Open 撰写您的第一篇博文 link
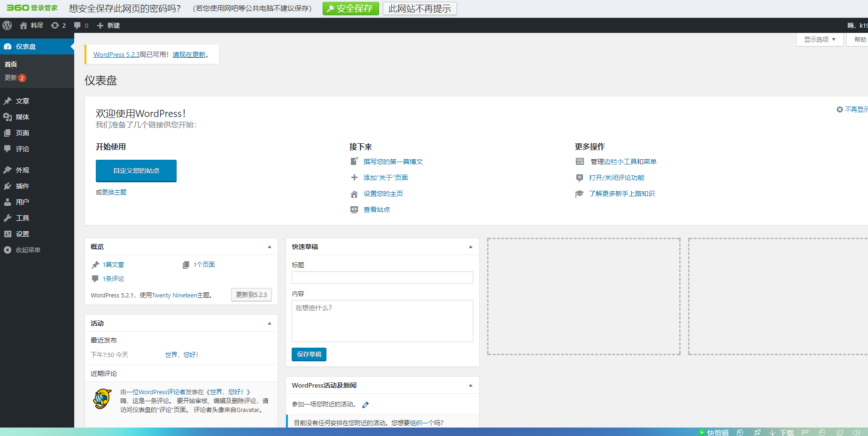Image resolution: width=868 pixels, height=436 pixels. click(393, 162)
